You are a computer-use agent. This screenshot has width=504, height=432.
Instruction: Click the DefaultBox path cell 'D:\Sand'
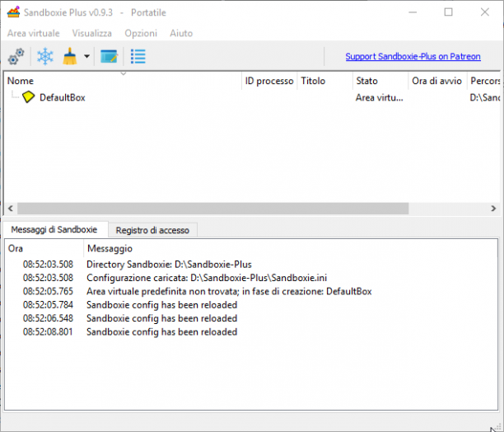pyautogui.click(x=484, y=97)
